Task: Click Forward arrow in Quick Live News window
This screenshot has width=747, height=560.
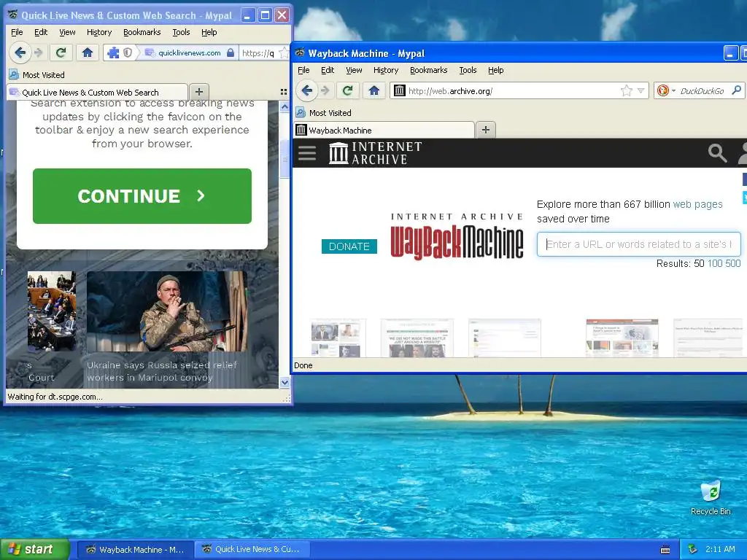Action: [x=39, y=52]
